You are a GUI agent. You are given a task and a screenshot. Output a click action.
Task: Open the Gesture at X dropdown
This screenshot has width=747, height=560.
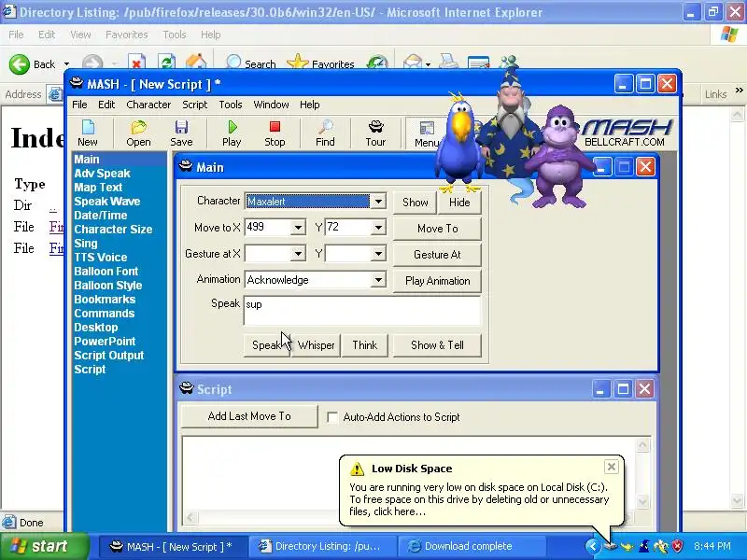(x=298, y=254)
